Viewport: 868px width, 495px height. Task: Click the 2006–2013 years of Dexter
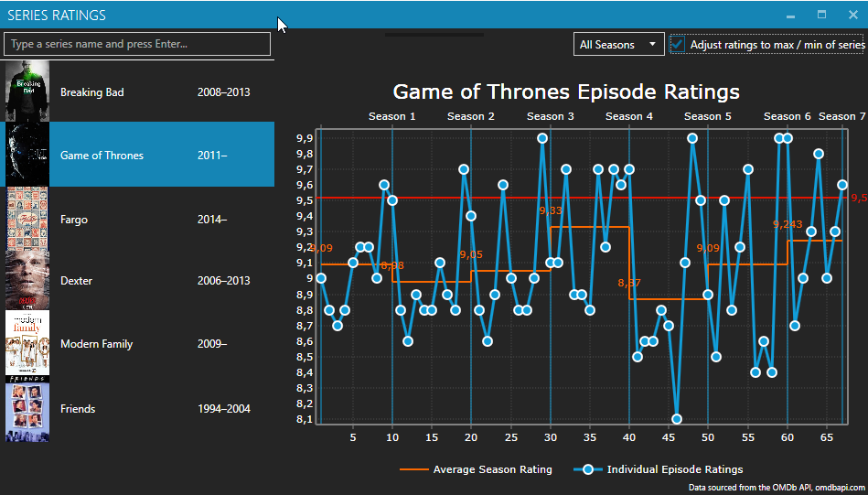224,281
